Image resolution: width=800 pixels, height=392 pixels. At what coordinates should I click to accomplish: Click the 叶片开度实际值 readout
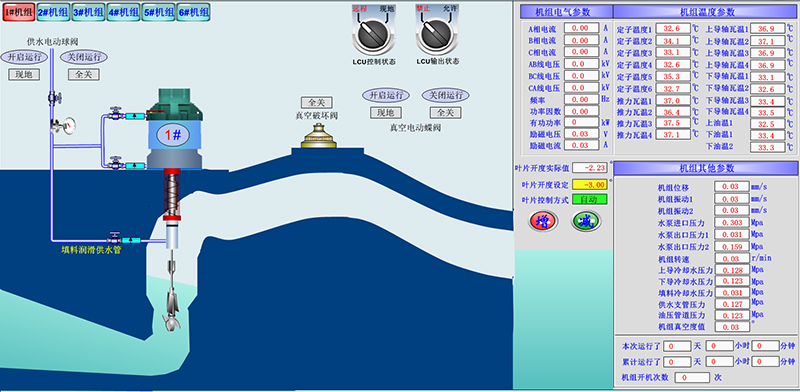pyautogui.click(x=589, y=167)
